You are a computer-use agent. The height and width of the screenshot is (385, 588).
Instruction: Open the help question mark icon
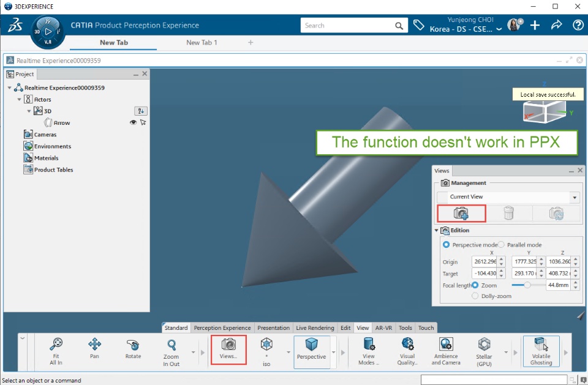[x=578, y=25]
